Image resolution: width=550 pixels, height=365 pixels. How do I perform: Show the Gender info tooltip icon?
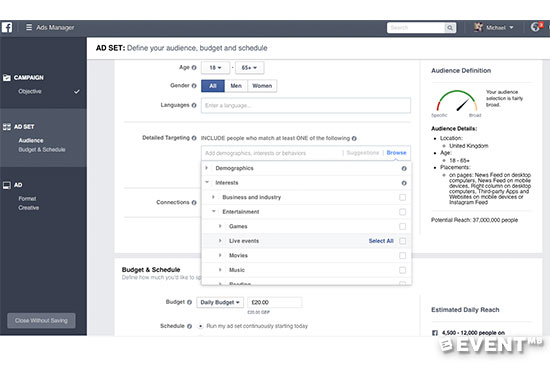(194, 86)
